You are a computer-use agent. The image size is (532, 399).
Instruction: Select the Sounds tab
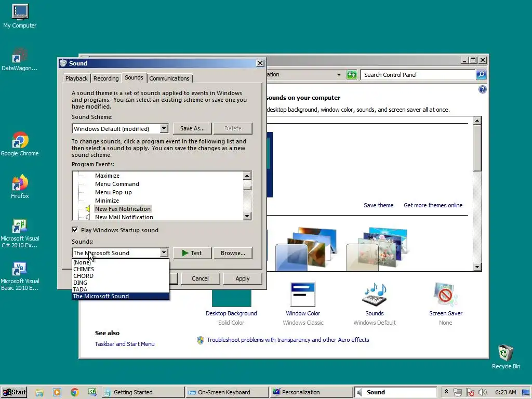134,77
